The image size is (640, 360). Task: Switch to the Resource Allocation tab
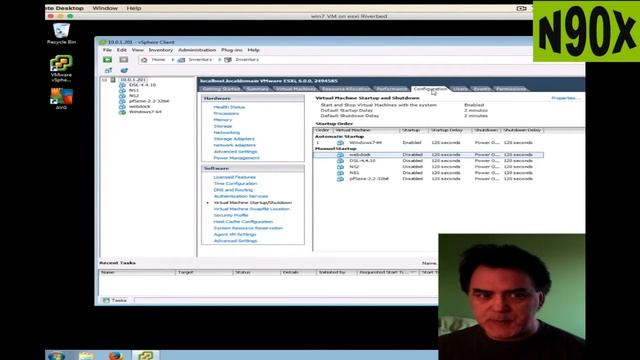point(346,89)
